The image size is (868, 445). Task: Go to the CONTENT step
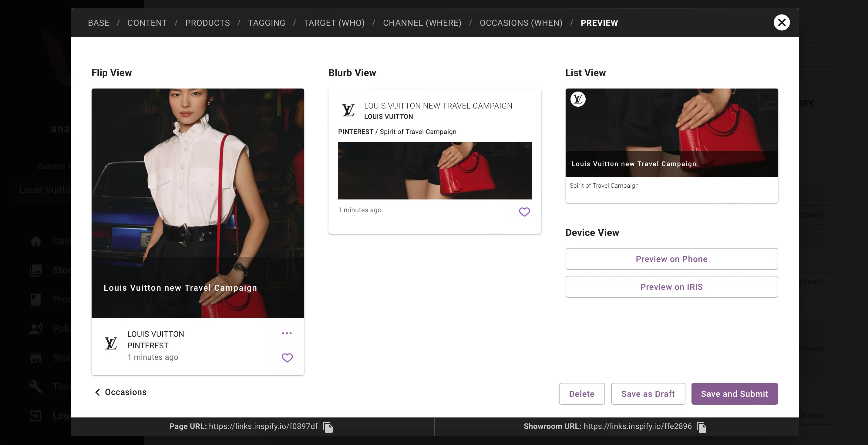147,23
